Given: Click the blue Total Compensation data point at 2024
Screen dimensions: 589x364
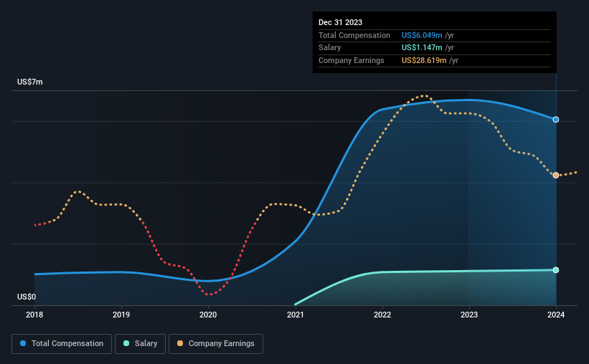Looking at the screenshot, I should pos(555,120).
